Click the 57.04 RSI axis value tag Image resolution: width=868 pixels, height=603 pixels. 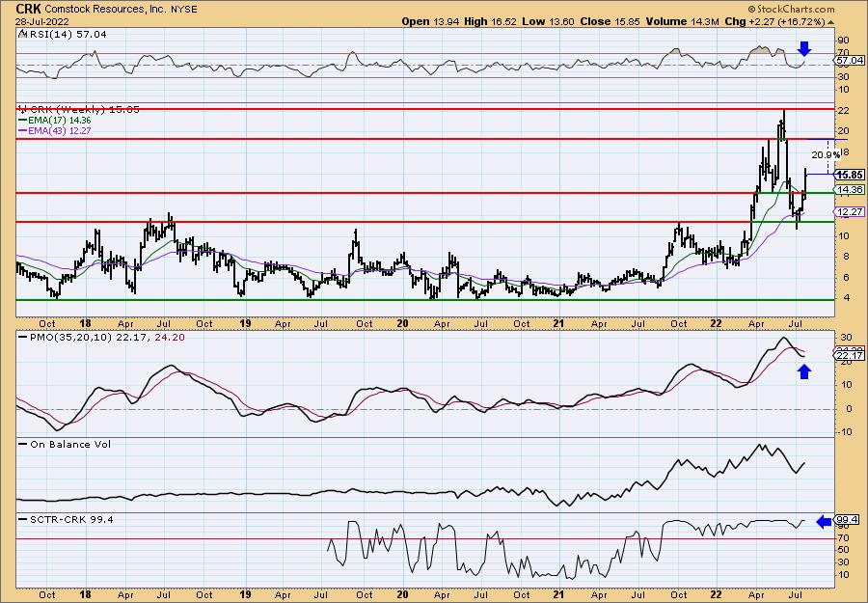point(850,60)
